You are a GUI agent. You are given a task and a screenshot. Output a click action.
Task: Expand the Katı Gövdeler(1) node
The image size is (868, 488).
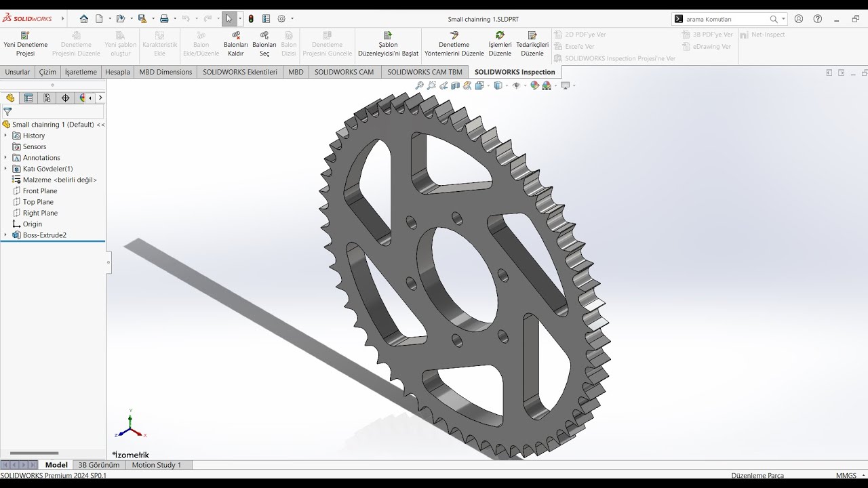(5, 169)
